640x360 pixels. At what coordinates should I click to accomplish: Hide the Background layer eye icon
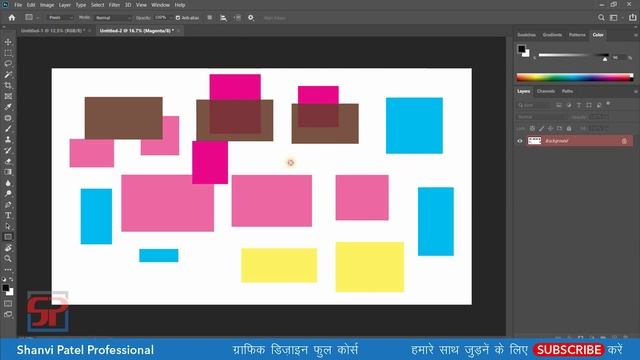520,141
